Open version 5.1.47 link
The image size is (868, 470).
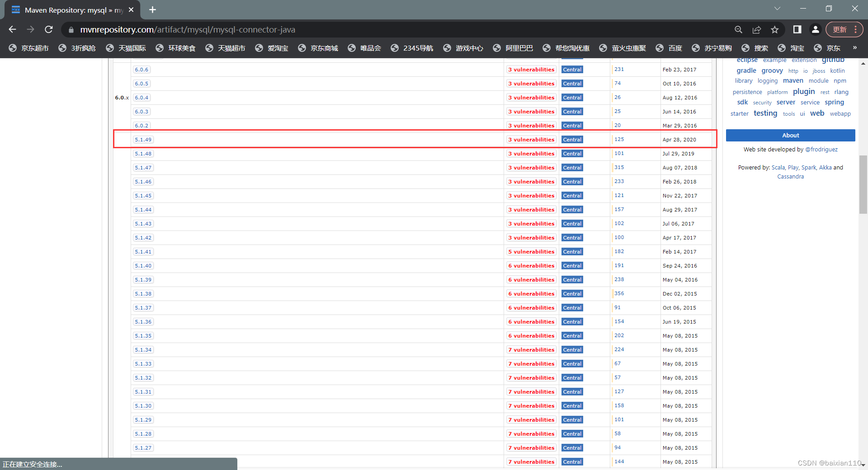(143, 168)
